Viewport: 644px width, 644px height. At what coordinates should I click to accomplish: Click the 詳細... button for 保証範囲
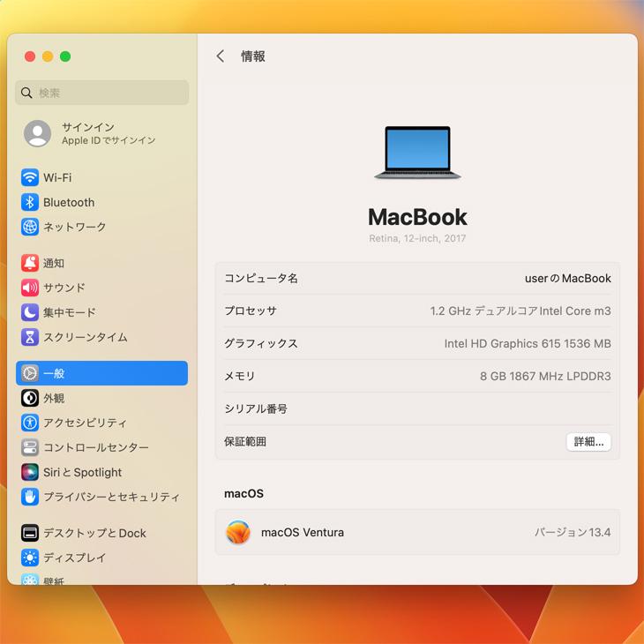click(x=588, y=442)
